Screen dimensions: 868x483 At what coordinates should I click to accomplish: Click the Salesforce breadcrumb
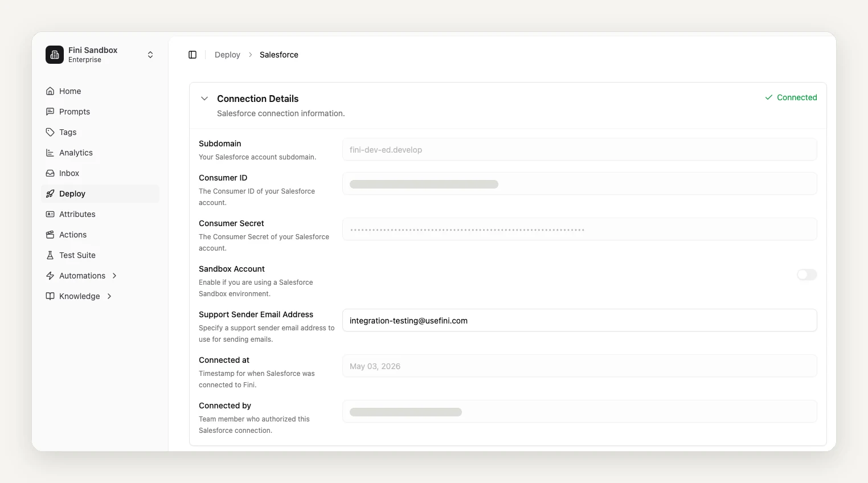click(x=279, y=55)
